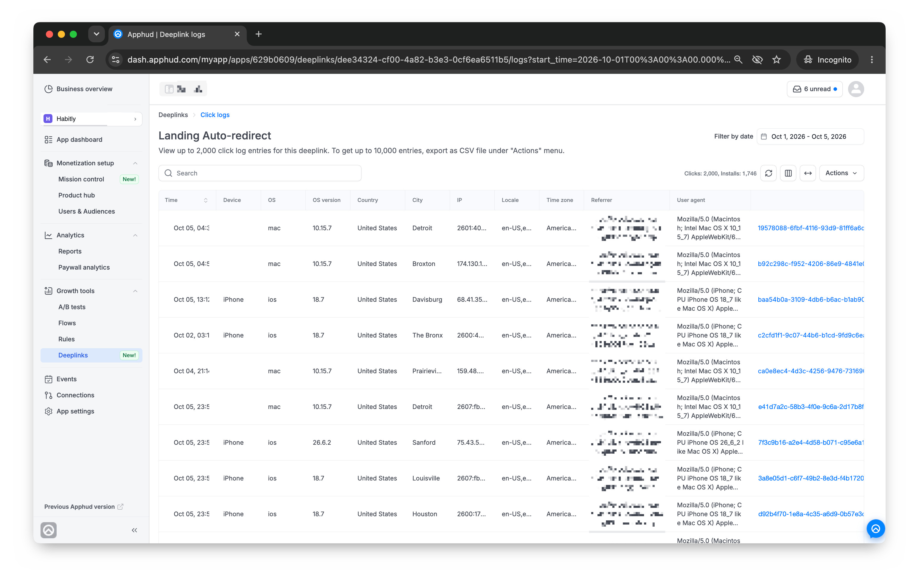
Task: Open Users & Audiences page
Action: click(86, 211)
